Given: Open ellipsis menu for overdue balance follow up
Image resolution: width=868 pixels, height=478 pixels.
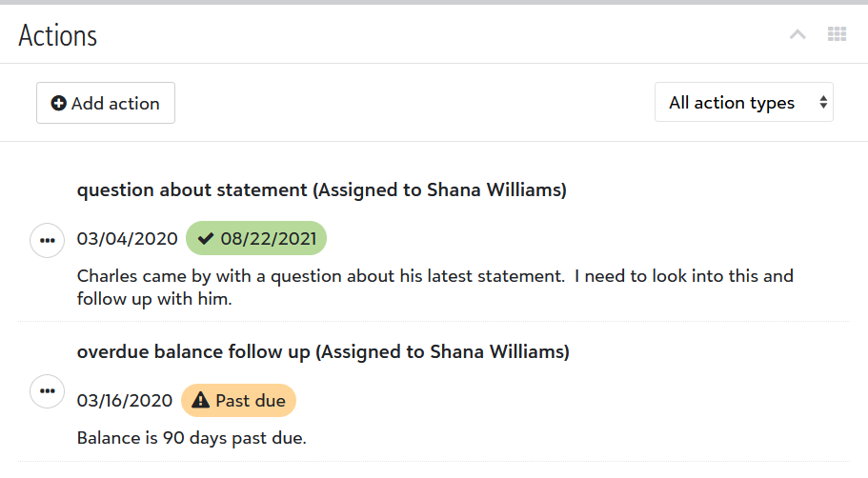Looking at the screenshot, I should (48, 390).
